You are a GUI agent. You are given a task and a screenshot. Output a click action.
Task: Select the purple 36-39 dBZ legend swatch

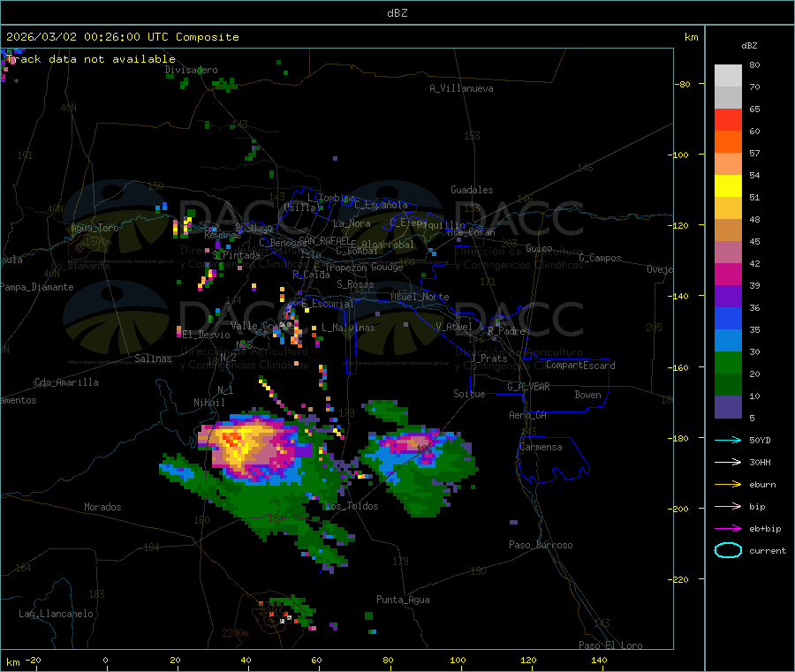tap(728, 297)
